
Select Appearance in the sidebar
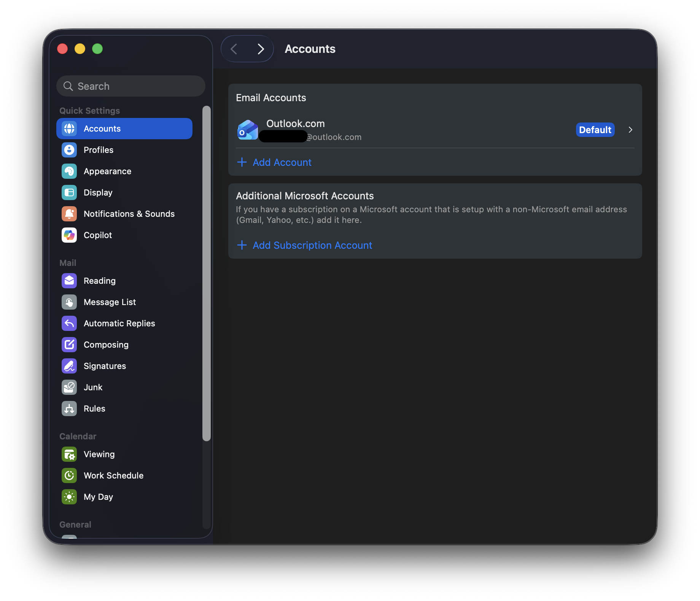point(124,171)
